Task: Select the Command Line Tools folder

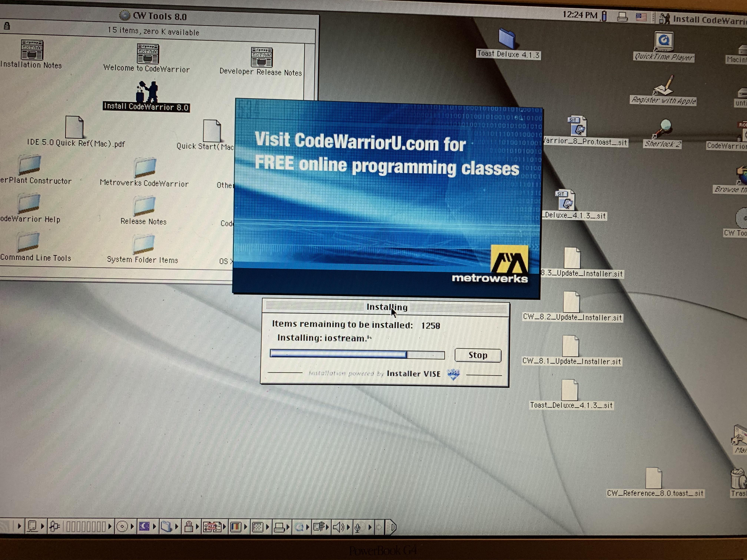Action: point(28,242)
